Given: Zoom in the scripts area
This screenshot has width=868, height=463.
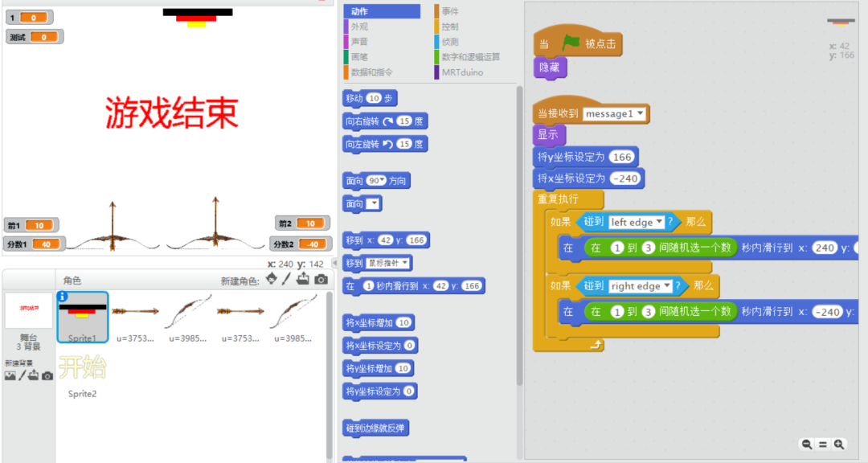Looking at the screenshot, I should 839,444.
